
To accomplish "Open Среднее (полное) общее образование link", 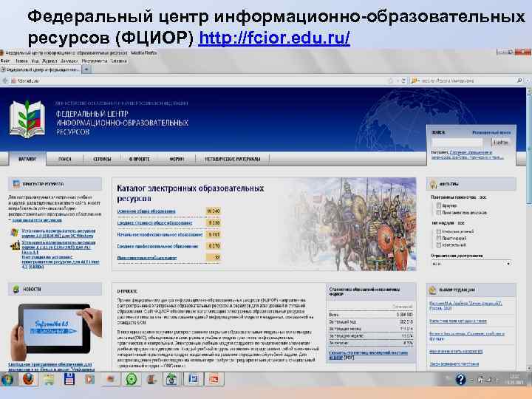I will pos(154,223).
